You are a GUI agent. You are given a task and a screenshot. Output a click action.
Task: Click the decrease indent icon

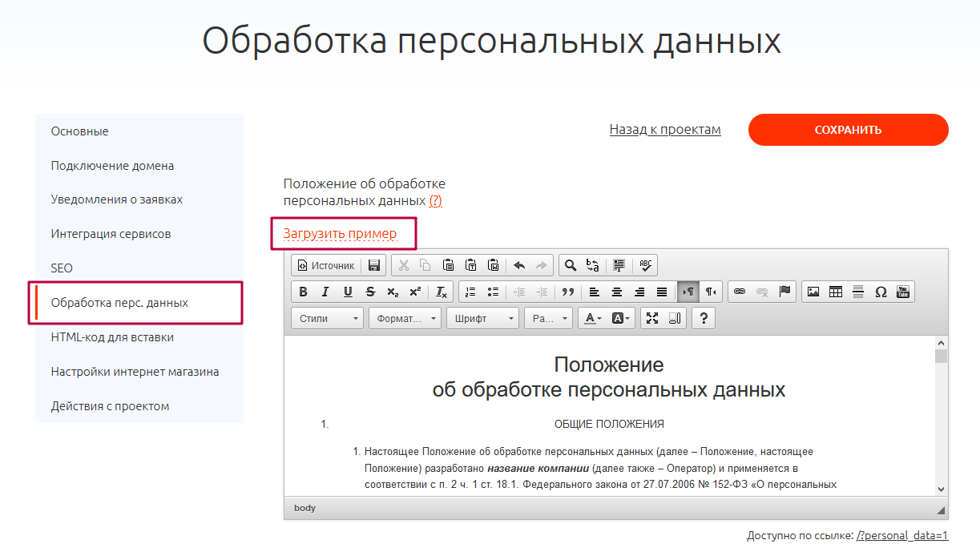coord(519,292)
